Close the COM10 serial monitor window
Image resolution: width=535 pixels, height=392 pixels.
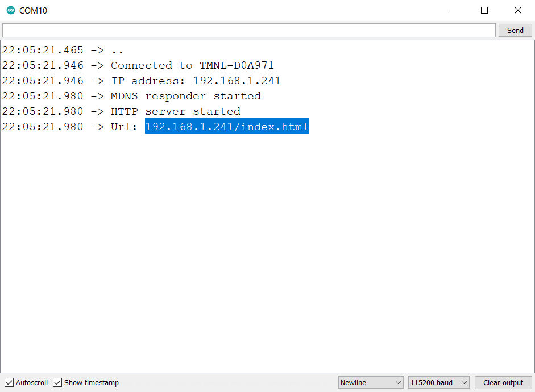(517, 10)
